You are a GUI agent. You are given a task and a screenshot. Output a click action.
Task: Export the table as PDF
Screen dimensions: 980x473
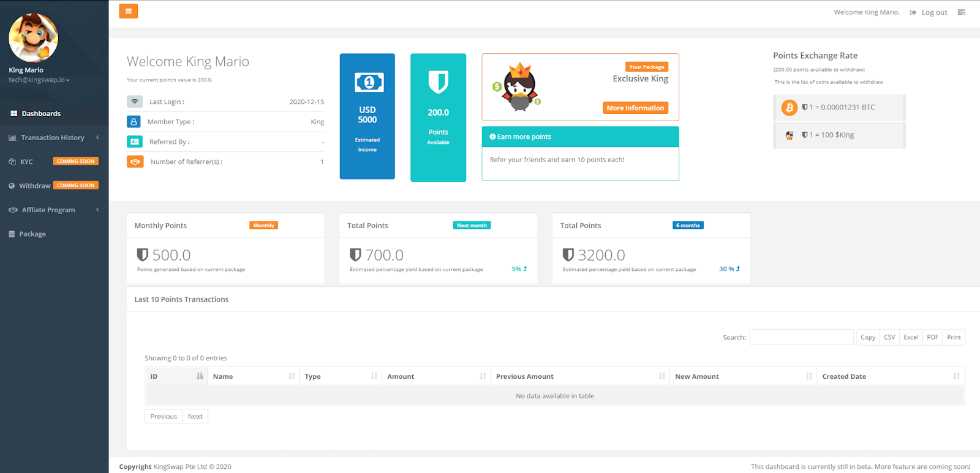pyautogui.click(x=932, y=337)
